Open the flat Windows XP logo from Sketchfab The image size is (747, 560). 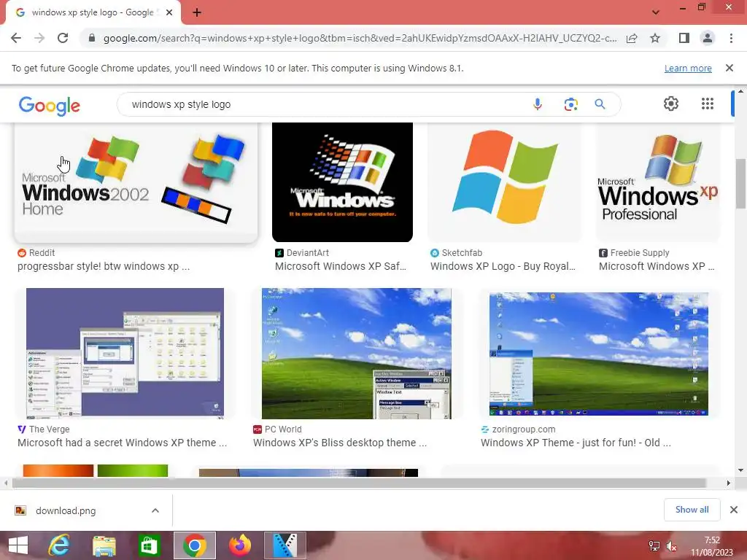point(505,182)
